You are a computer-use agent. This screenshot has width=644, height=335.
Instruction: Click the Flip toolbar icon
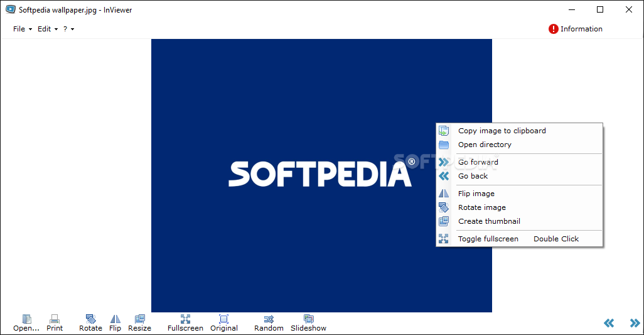(x=115, y=319)
